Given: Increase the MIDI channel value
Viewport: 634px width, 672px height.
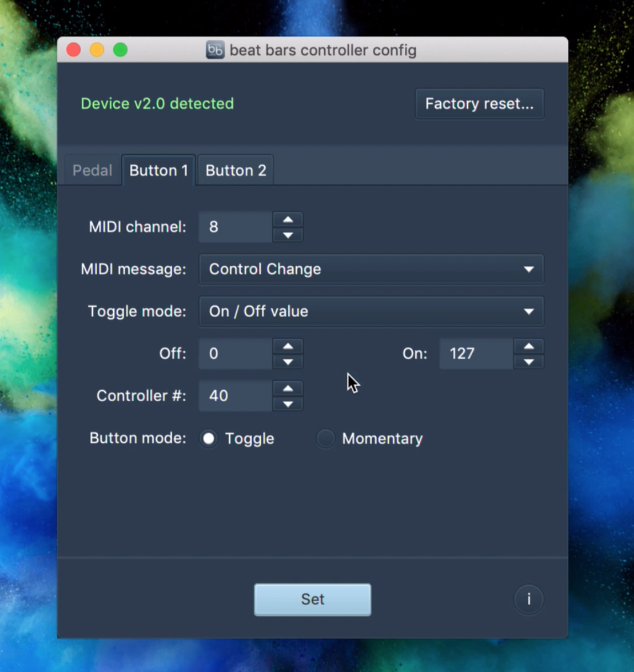Looking at the screenshot, I should pos(288,219).
